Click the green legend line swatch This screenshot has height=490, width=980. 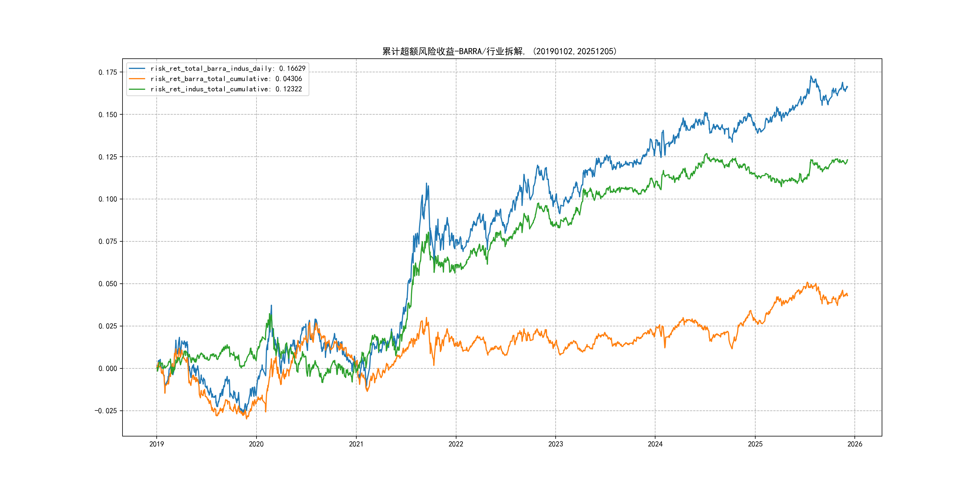pyautogui.click(x=137, y=89)
